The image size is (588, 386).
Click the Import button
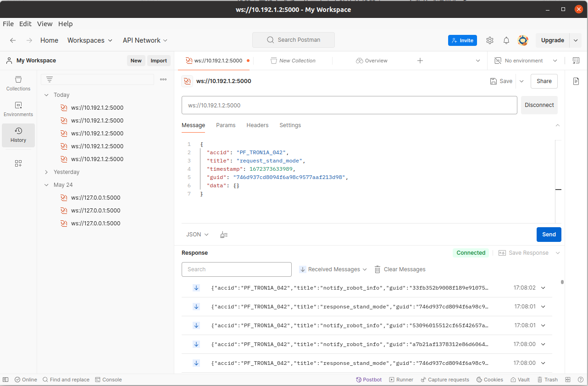tap(159, 61)
